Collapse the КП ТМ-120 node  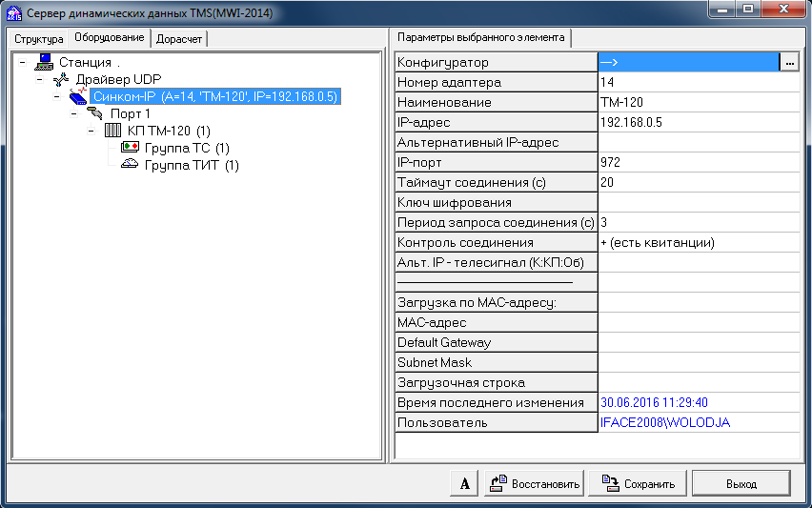91,131
